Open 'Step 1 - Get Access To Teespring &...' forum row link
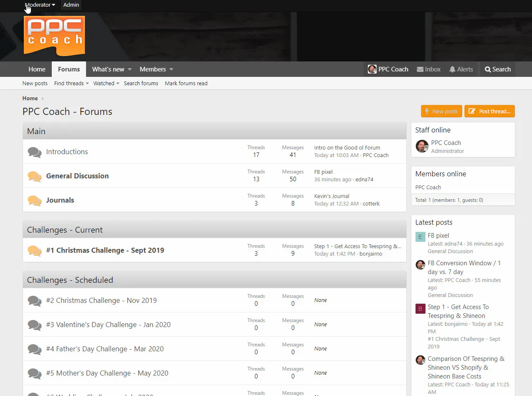Screen dimensions: 532x396 [358, 246]
